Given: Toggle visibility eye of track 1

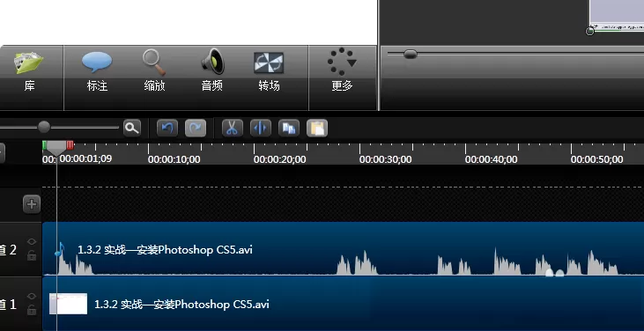Looking at the screenshot, I should point(32,297).
